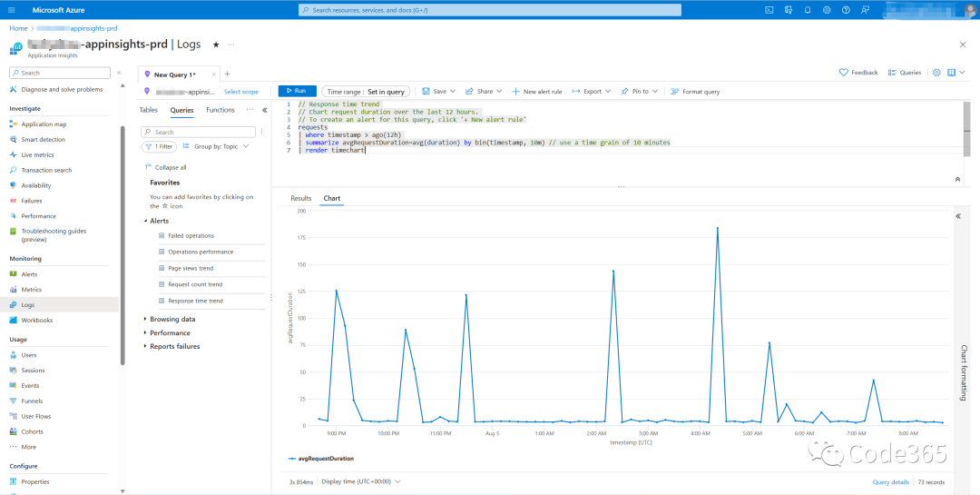980x495 pixels.
Task: Open the Azure portal hamburger menu
Action: tap(12, 10)
